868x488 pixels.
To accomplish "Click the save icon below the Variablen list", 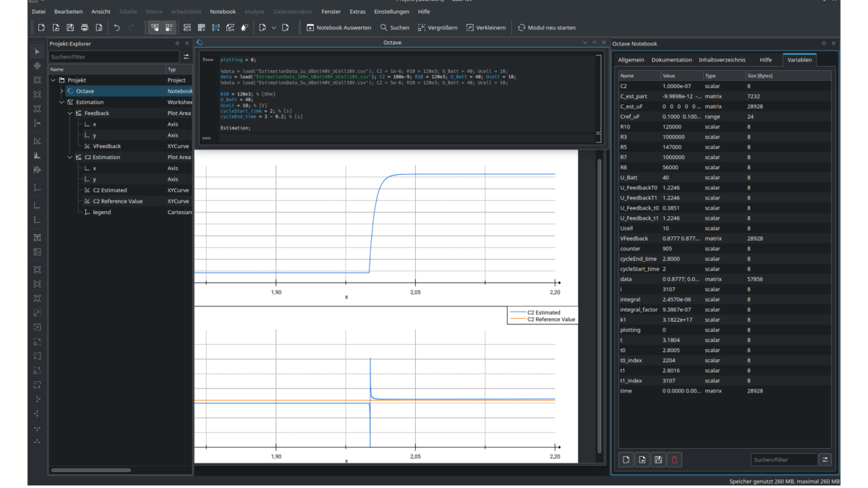I will tap(658, 459).
